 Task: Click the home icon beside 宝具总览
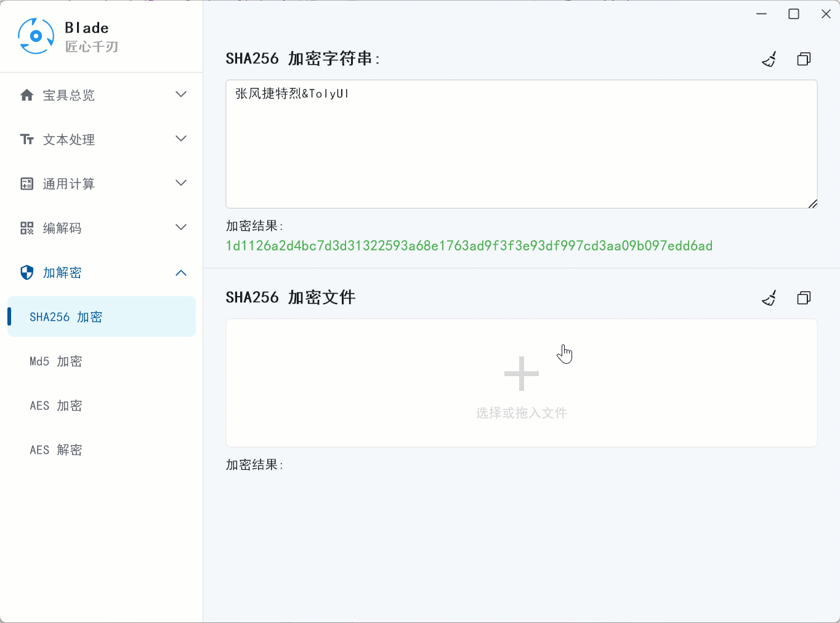pos(26,95)
